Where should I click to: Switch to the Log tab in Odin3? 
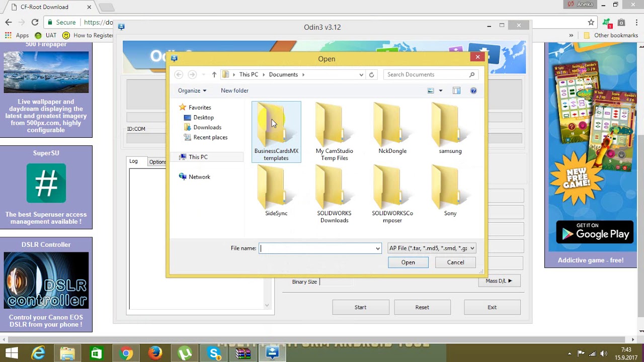tap(133, 161)
